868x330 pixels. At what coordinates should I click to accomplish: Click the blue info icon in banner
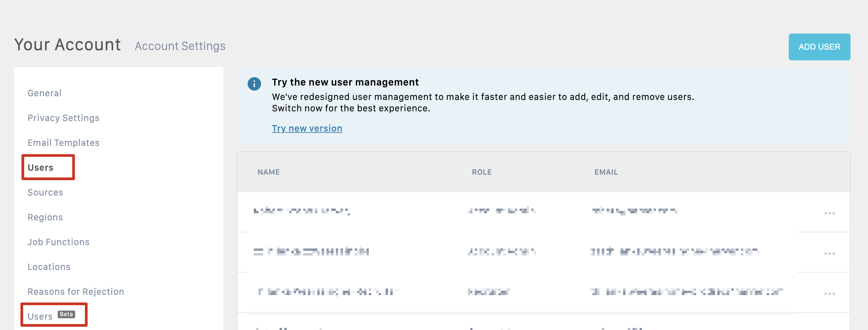[254, 84]
